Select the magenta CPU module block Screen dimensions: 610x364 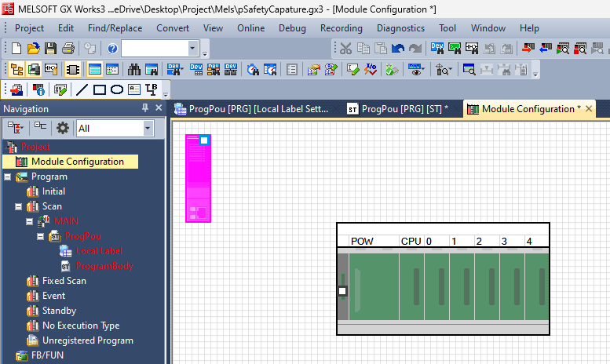pos(197,179)
